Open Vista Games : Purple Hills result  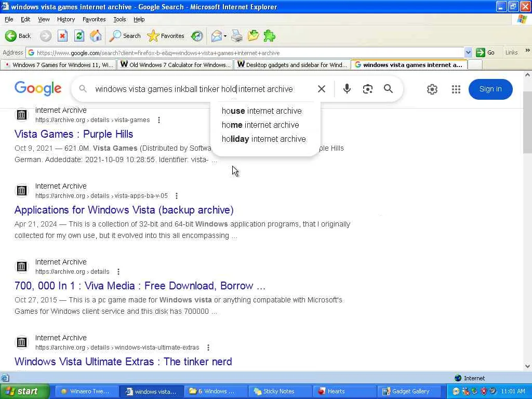click(x=74, y=134)
